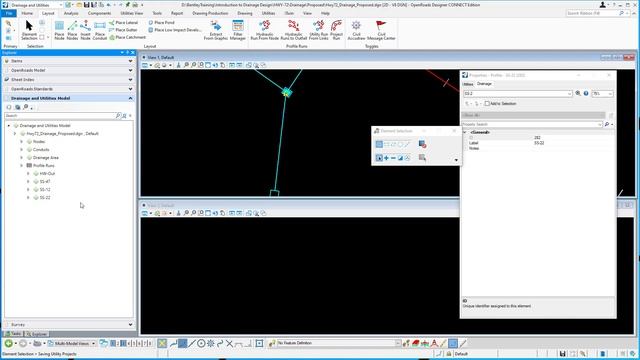This screenshot has height=360, width=640.
Task: Click the Explorer search field
Action: tap(60, 116)
